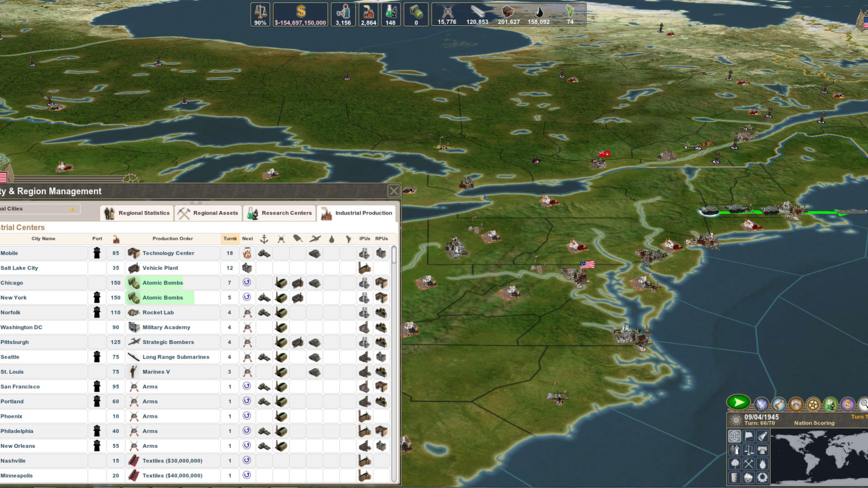Select the balance scales minimap mode
The height and width of the screenshot is (488, 868).
pyautogui.click(x=749, y=450)
